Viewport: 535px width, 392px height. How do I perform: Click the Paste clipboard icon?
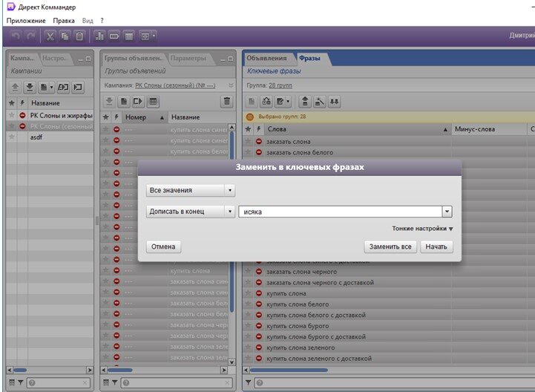point(79,36)
